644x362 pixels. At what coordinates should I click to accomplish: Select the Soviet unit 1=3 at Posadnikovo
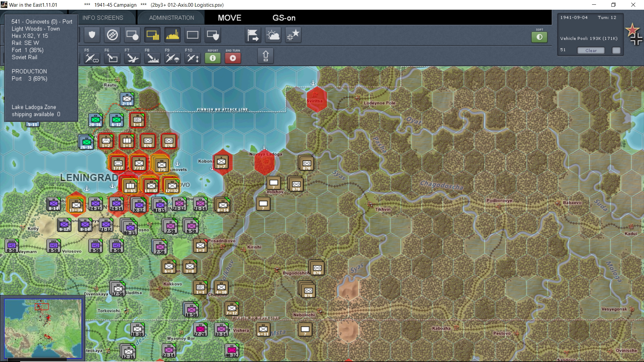pyautogui.click(x=201, y=246)
